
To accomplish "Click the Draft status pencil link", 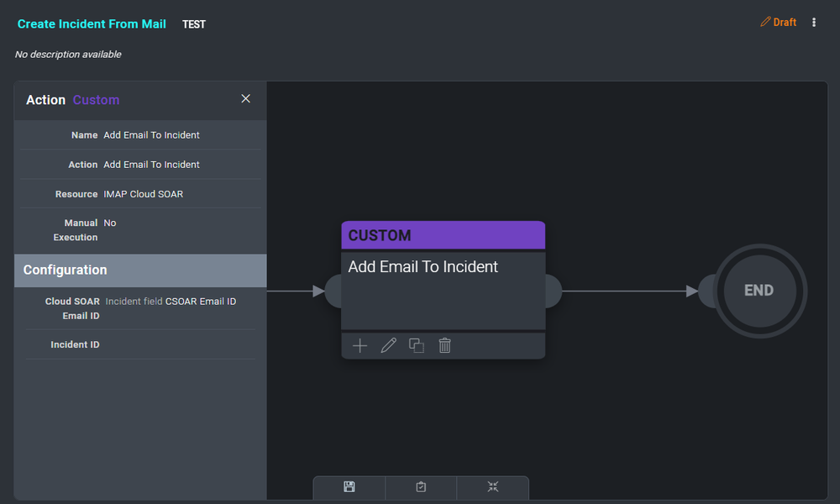I will click(778, 23).
